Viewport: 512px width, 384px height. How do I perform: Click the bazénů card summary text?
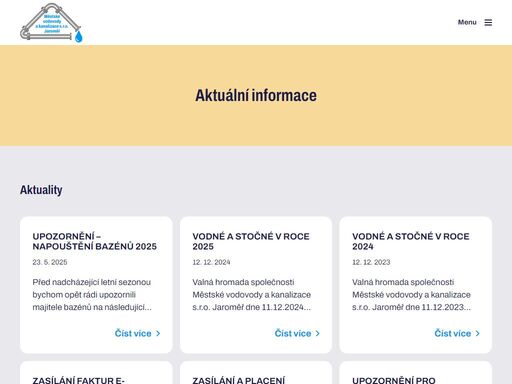[92, 295]
